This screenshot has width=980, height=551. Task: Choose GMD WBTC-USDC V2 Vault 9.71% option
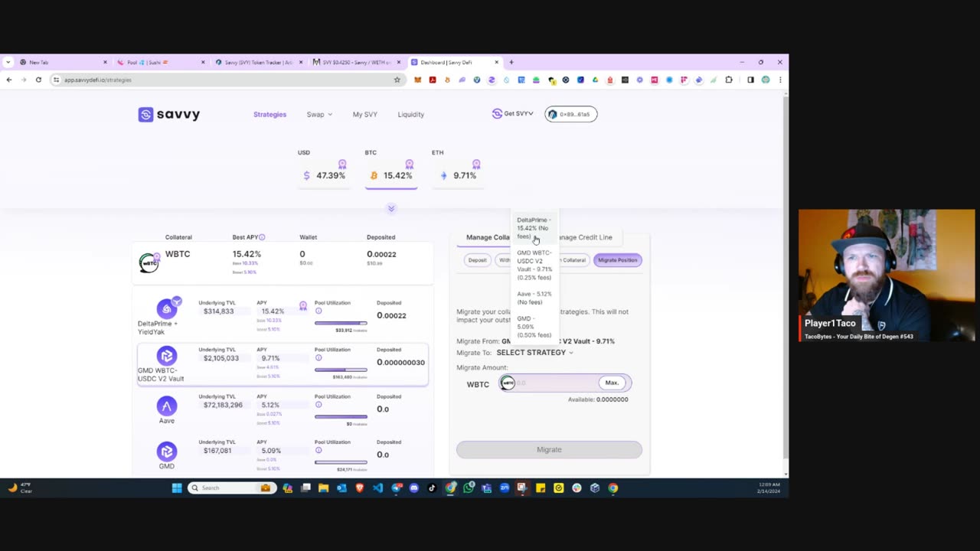(534, 265)
